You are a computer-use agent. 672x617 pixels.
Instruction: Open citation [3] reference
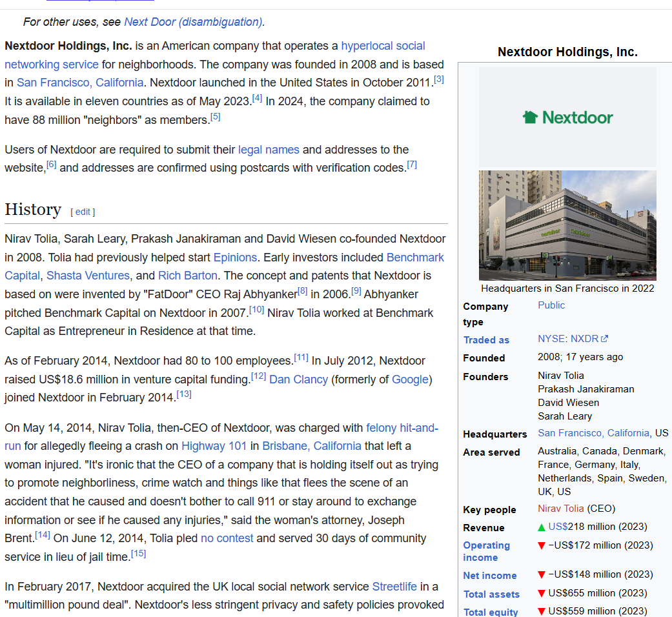click(439, 79)
